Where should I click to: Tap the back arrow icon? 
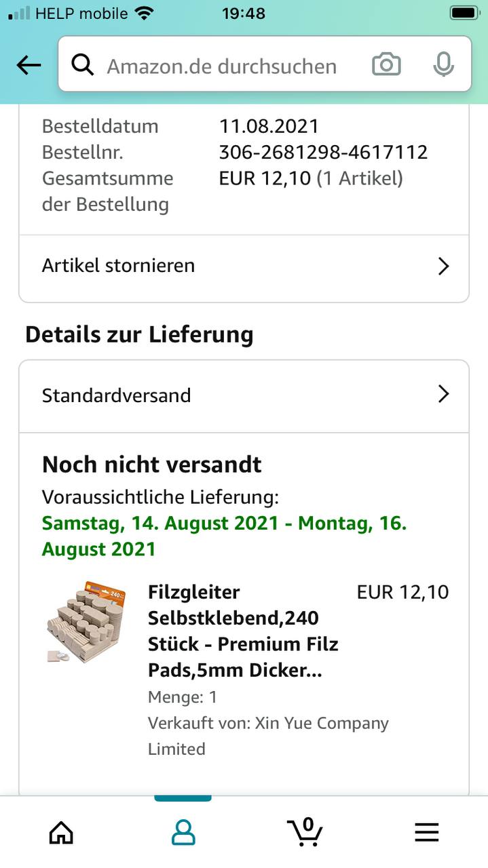(x=29, y=65)
